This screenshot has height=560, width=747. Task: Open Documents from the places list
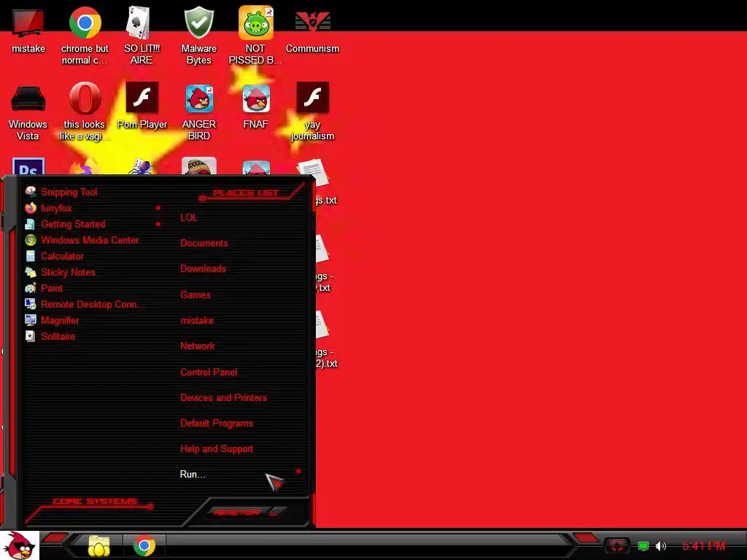204,243
